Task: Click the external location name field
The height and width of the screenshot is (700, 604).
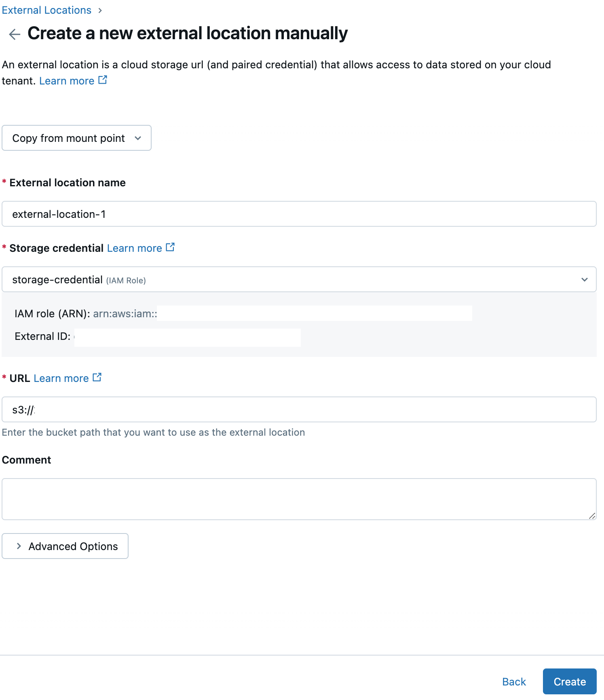Action: point(299,214)
